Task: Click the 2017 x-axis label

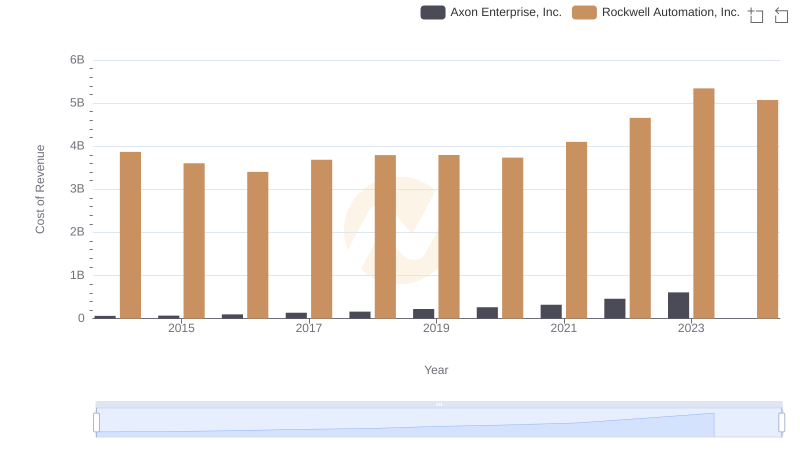Action: tap(309, 328)
